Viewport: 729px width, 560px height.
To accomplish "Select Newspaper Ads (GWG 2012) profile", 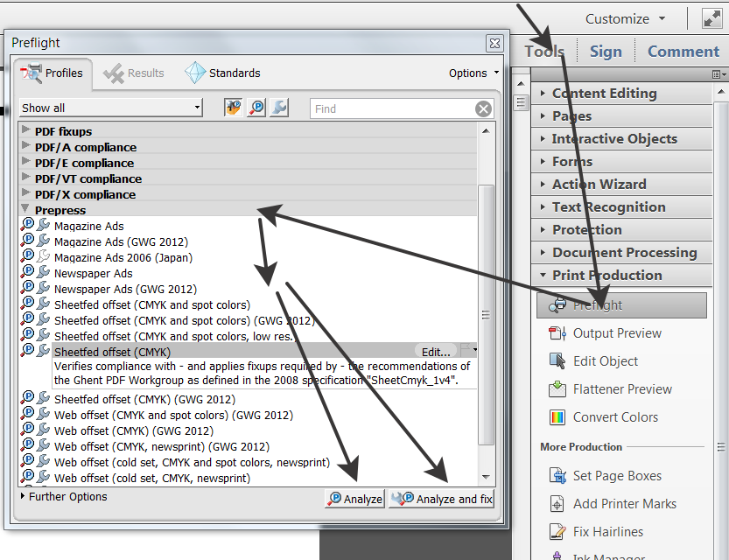I will coord(125,289).
